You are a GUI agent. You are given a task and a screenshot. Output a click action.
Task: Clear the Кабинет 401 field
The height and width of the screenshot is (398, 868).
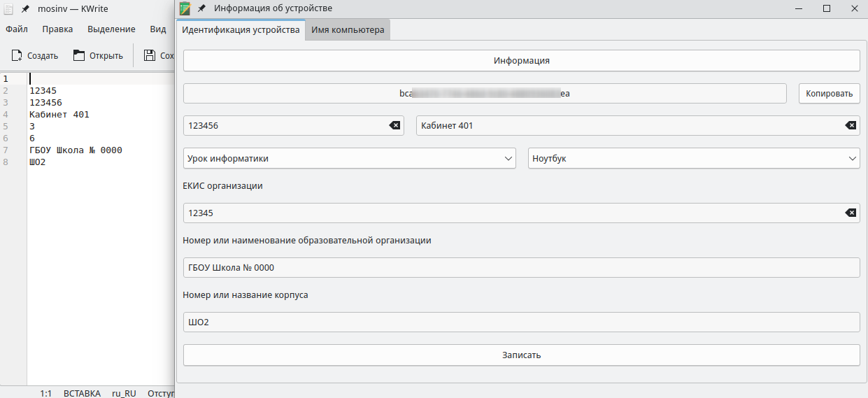(x=850, y=125)
